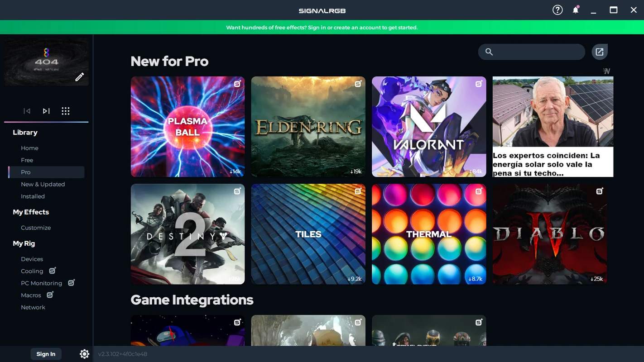This screenshot has height=362, width=644.
Task: Click the Pro badge on Valorant card
Action: click(479, 84)
